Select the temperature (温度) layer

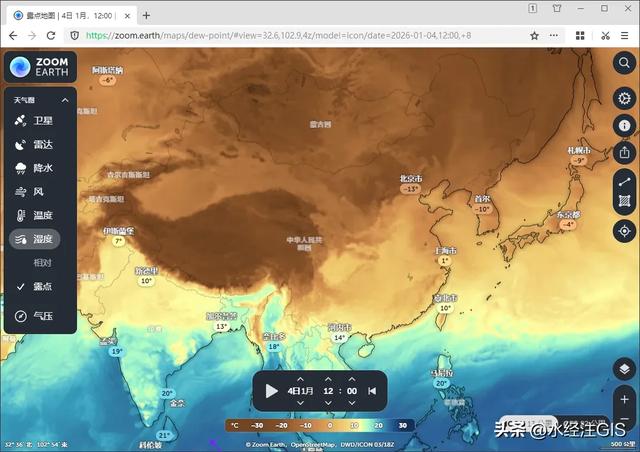pos(34,215)
